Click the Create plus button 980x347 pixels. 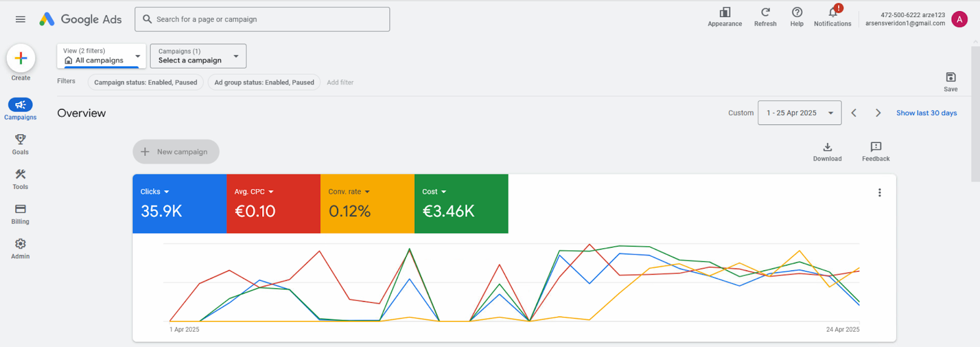[x=21, y=58]
